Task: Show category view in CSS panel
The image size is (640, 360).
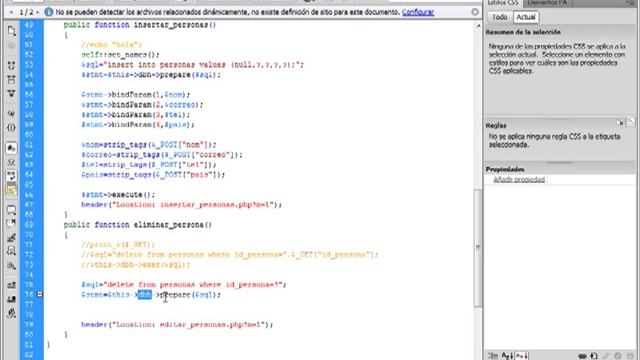Action: [493, 356]
